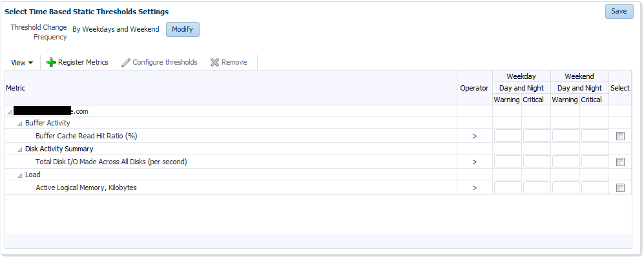This screenshot has height=258, width=644.
Task: Click the Load row label
Action: tap(33, 175)
